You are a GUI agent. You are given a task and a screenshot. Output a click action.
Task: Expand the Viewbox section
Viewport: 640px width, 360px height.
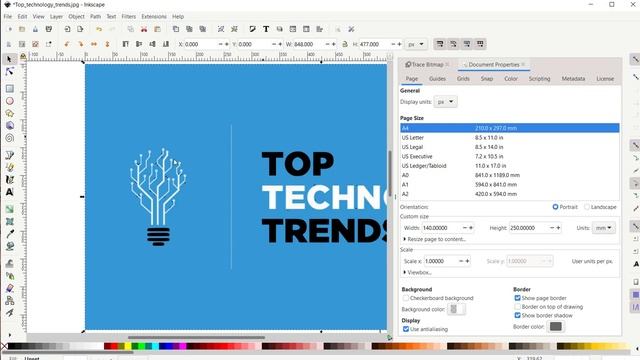(418, 272)
